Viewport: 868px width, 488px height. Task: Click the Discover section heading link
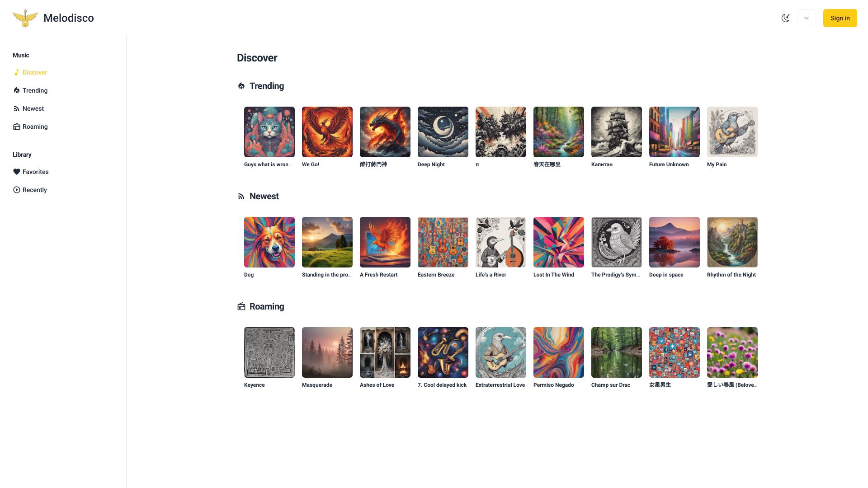pos(257,58)
